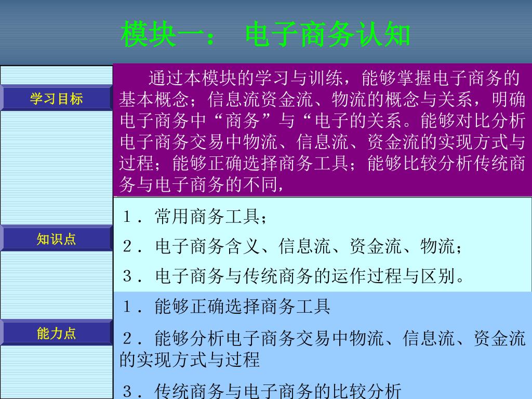Click the line beginning 过程；能够正确选择商务工具
Screen dimensions: 532x399
(322, 163)
